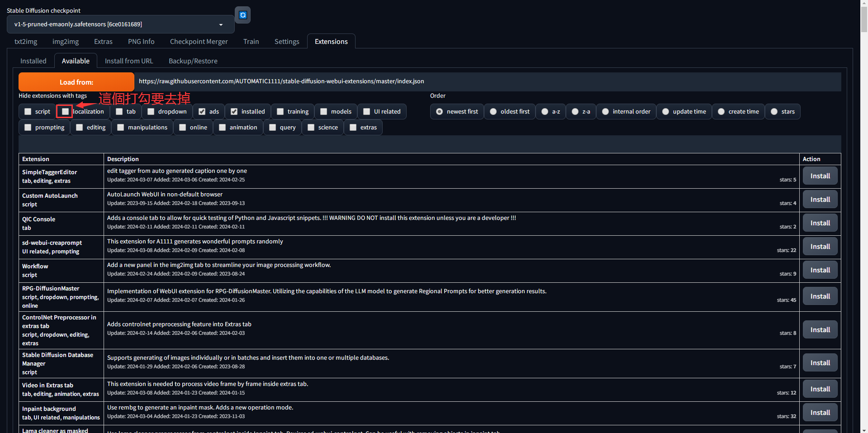Viewport: 868px width, 433px height.
Task: Refresh the Stable Diffusion checkpoint list
Action: pyautogui.click(x=243, y=15)
